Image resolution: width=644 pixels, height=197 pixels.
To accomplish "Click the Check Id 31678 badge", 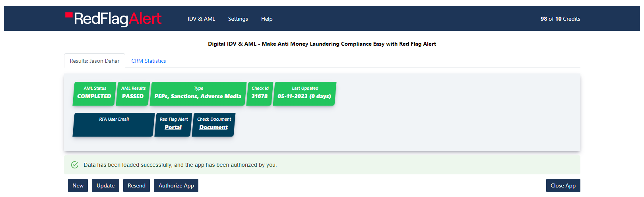I will click(x=260, y=94).
